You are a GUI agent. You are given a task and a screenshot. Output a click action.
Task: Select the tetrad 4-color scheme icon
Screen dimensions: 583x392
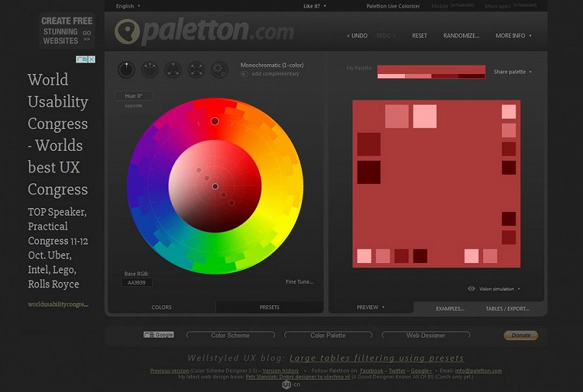click(196, 69)
